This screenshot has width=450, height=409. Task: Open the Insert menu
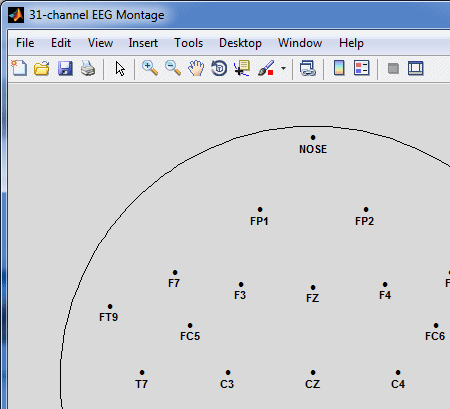[143, 43]
